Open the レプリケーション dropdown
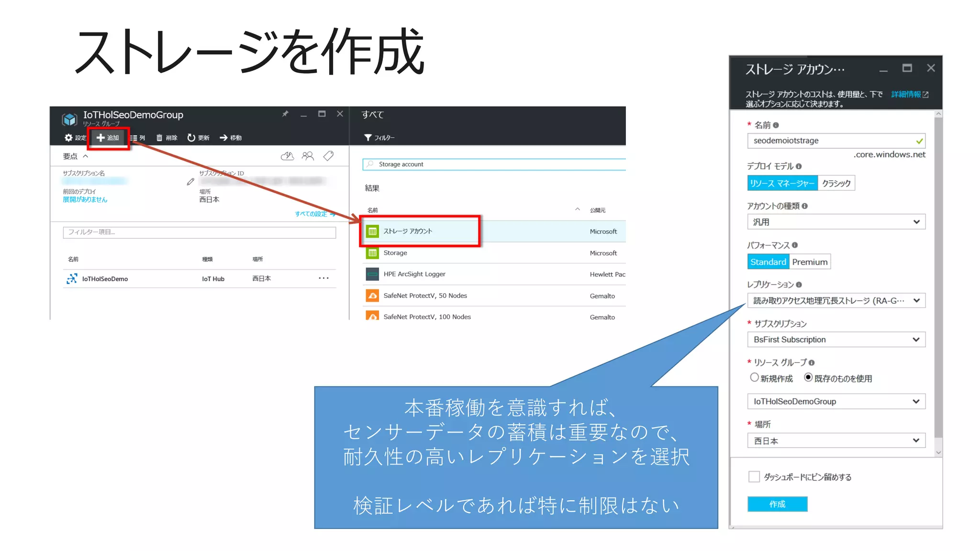Image resolution: width=980 pixels, height=551 pixels. [836, 300]
